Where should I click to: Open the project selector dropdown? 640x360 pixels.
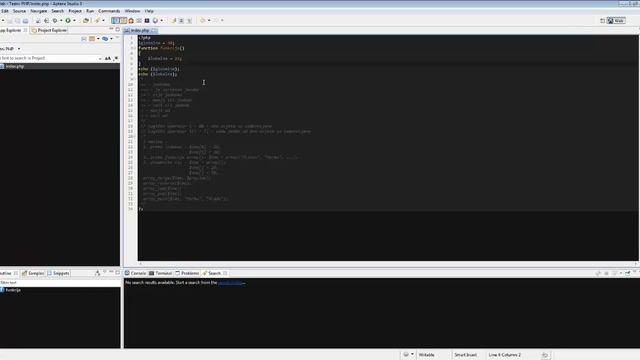point(19,49)
